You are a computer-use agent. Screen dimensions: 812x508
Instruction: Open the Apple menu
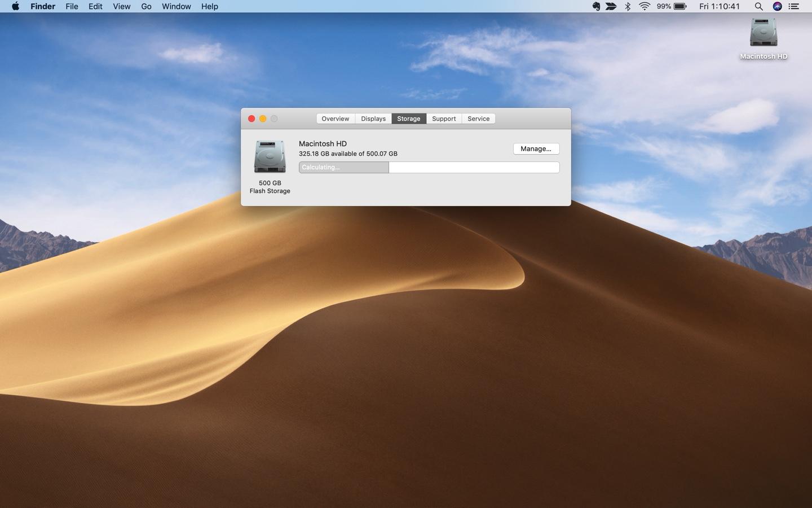pyautogui.click(x=15, y=6)
